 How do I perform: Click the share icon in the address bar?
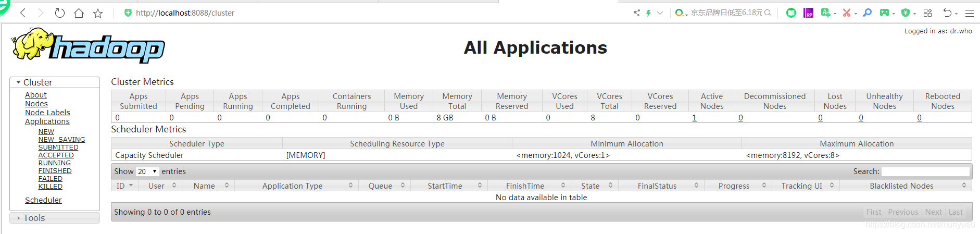point(636,13)
